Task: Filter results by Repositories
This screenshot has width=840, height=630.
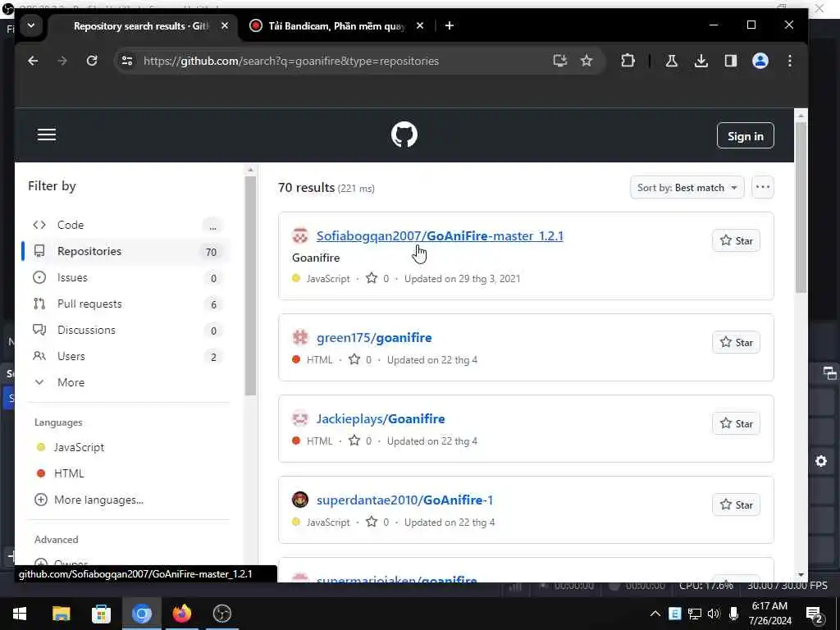Action: (x=127, y=251)
